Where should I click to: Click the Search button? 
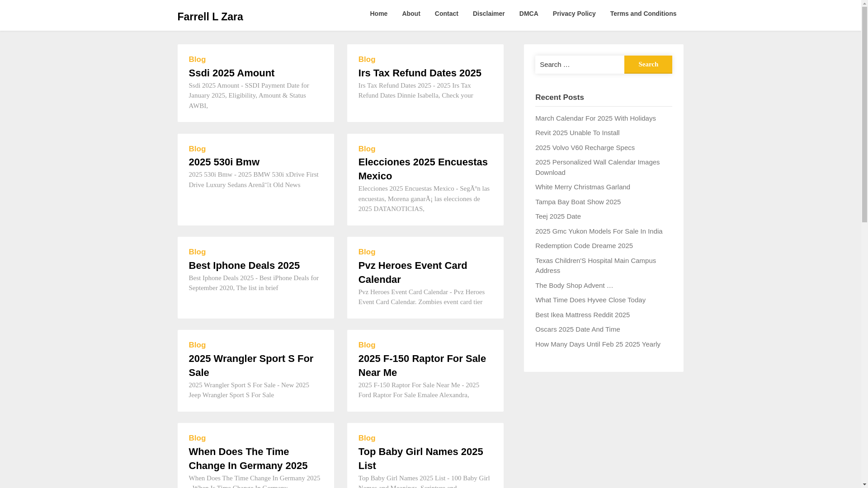tap(648, 64)
